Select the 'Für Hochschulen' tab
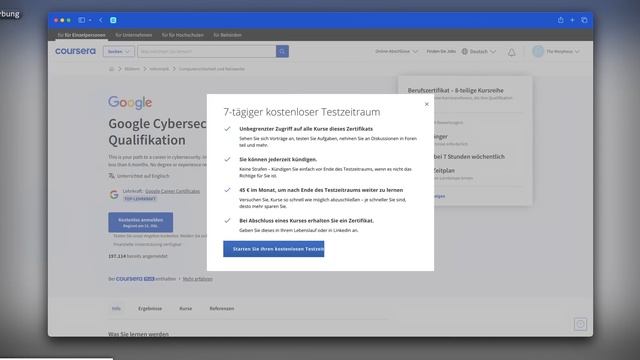Image resolution: width=640 pixels, height=360 pixels. tap(182, 35)
